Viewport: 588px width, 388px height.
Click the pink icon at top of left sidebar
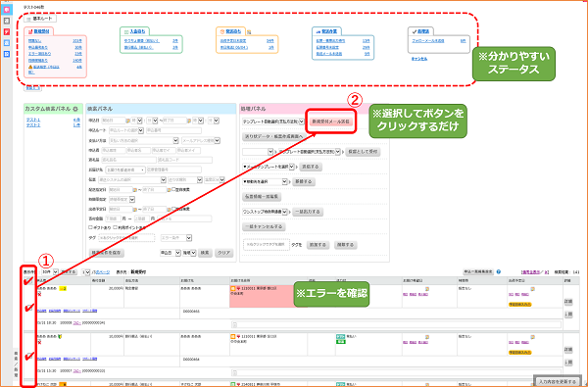tap(7, 10)
